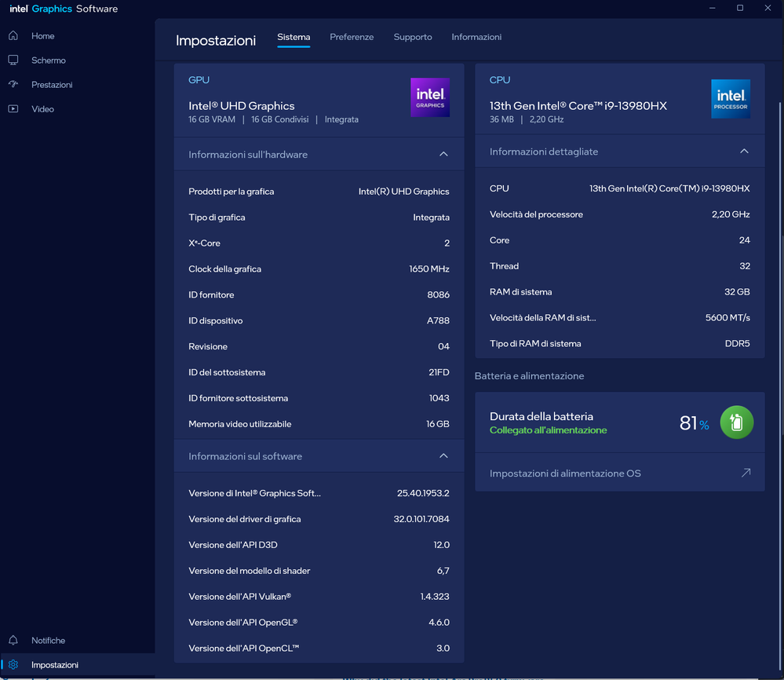
Task: Select graphics driver version 32.0.101.7084
Action: [x=421, y=519]
